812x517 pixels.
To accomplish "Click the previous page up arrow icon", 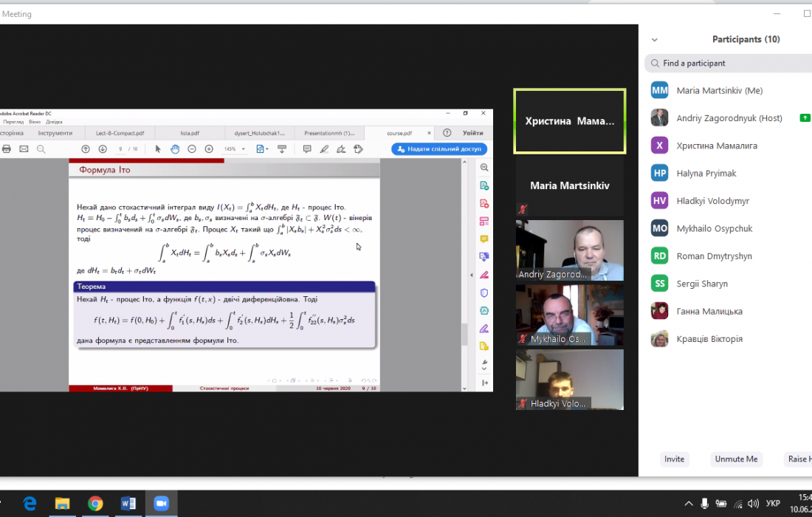I will (86, 149).
